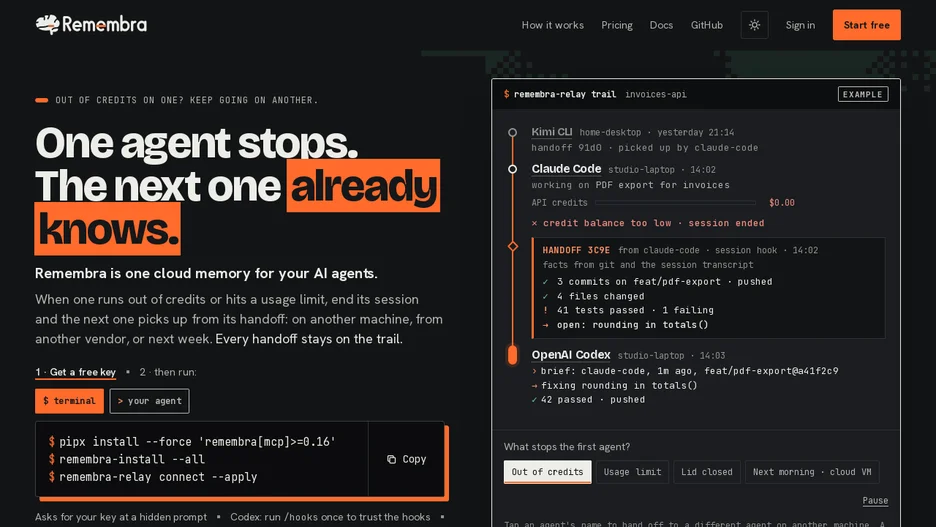Click '41 tests passed · 1 failing' row
This screenshot has height=527, width=936.
coord(628,310)
